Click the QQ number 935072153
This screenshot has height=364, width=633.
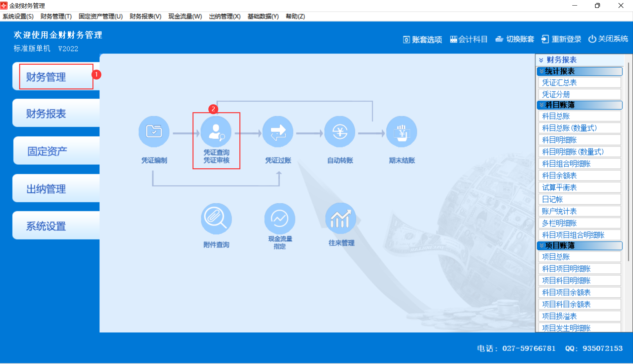(x=602, y=348)
